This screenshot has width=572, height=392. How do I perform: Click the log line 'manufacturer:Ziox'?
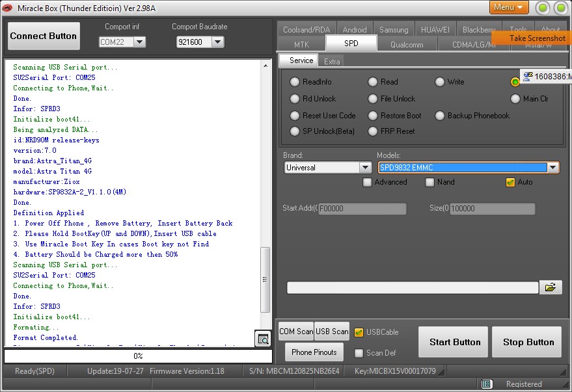(46, 181)
